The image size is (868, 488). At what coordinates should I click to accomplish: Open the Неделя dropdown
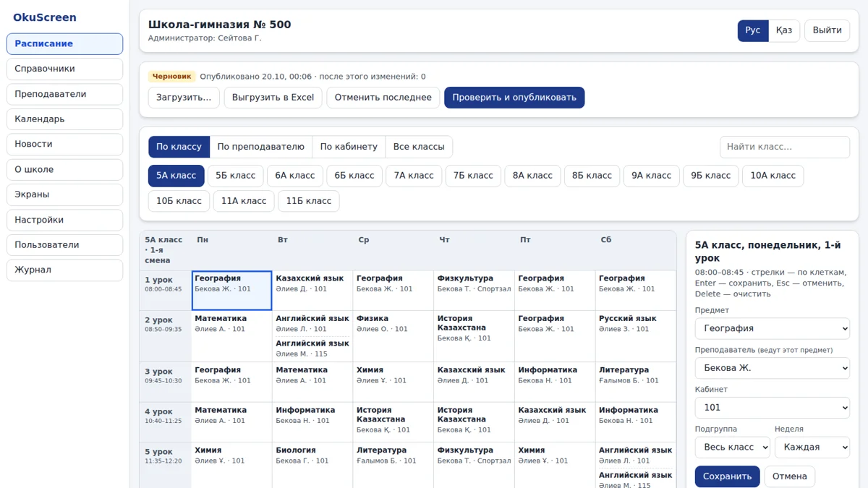point(812,448)
